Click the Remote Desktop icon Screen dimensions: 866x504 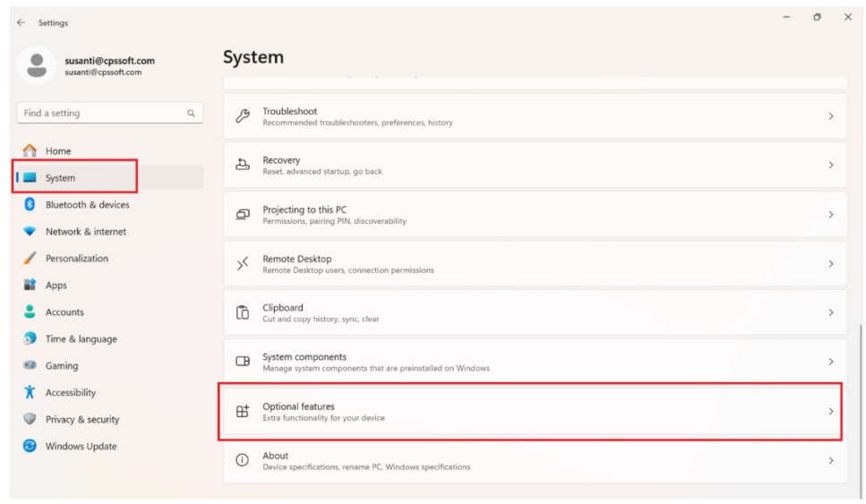[243, 264]
